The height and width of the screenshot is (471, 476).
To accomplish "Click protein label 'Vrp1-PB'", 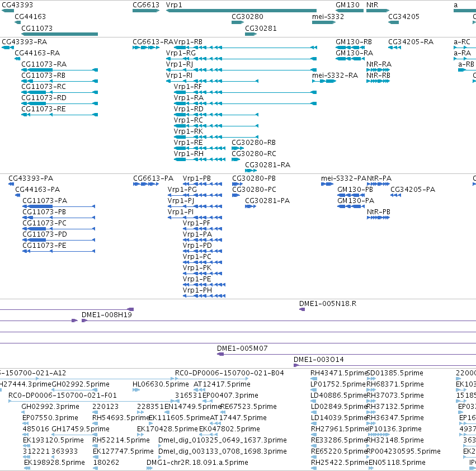I will coord(197,178).
